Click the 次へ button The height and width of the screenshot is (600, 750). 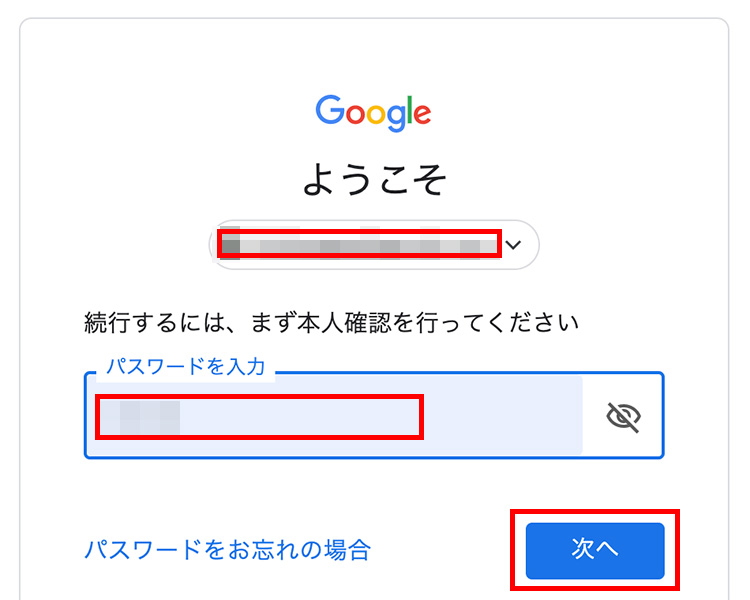(x=595, y=550)
